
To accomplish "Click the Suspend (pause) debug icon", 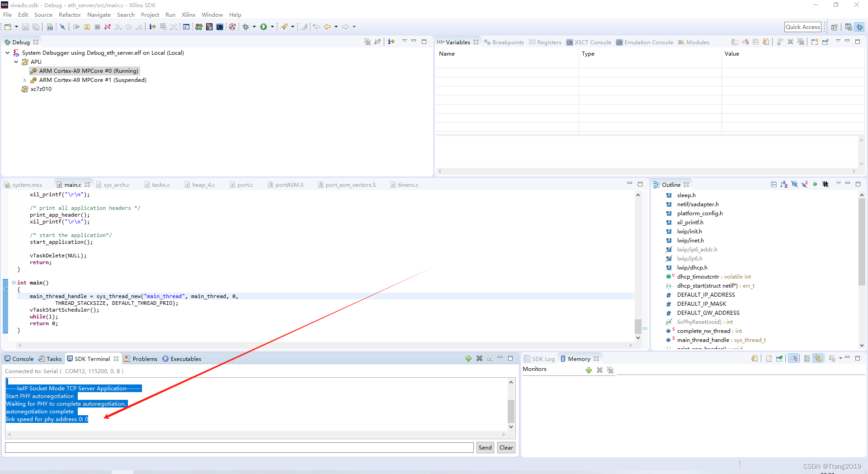I will (x=87, y=27).
